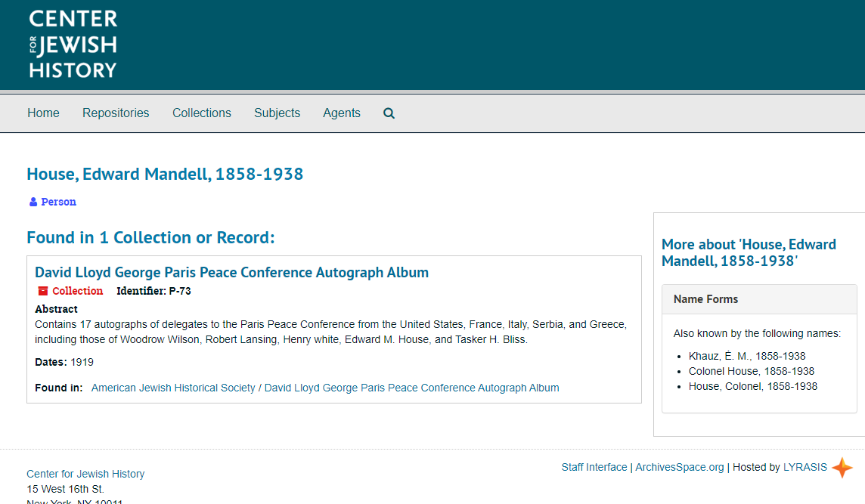Open the search magnifier icon in navbar
865x504 pixels.
(x=389, y=113)
